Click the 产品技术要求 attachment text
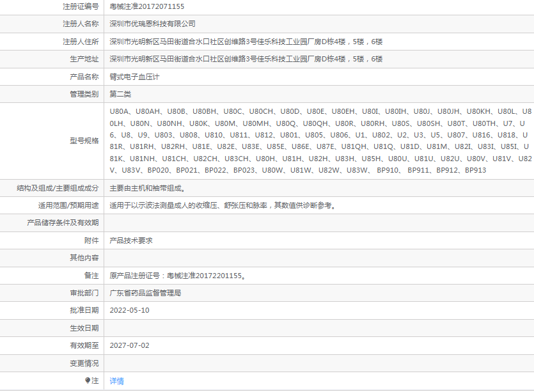Image resolution: width=534 pixels, height=392 pixels. [131, 240]
